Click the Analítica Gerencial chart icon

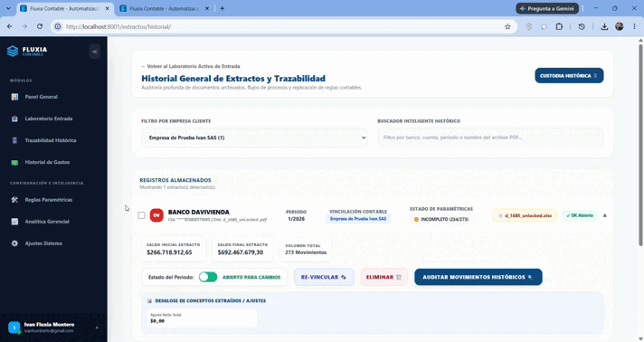point(14,221)
